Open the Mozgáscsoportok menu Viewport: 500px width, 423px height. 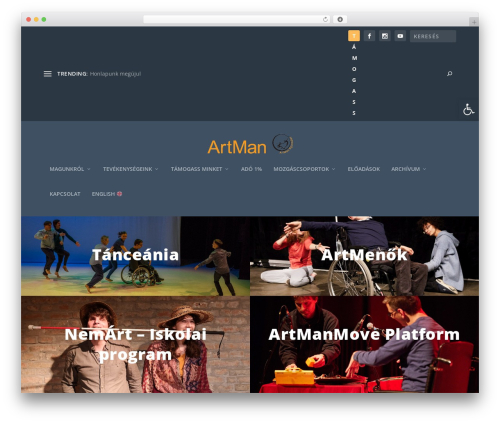click(301, 169)
